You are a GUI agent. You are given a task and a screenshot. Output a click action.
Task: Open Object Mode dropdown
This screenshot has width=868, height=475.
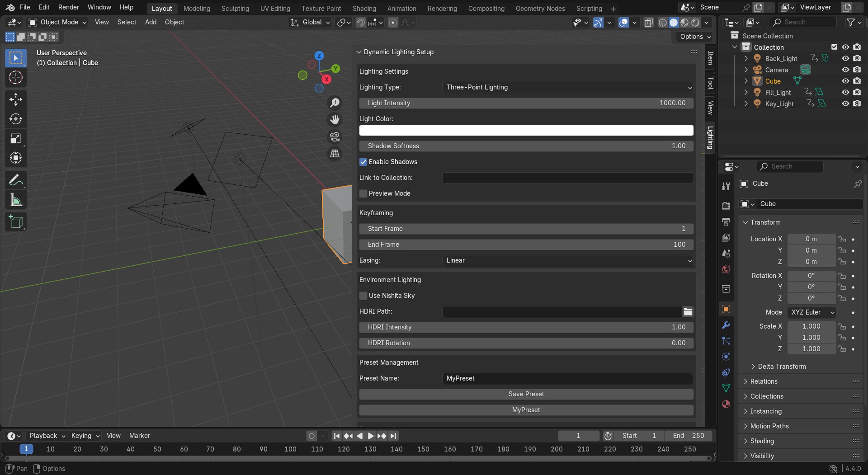(57, 22)
